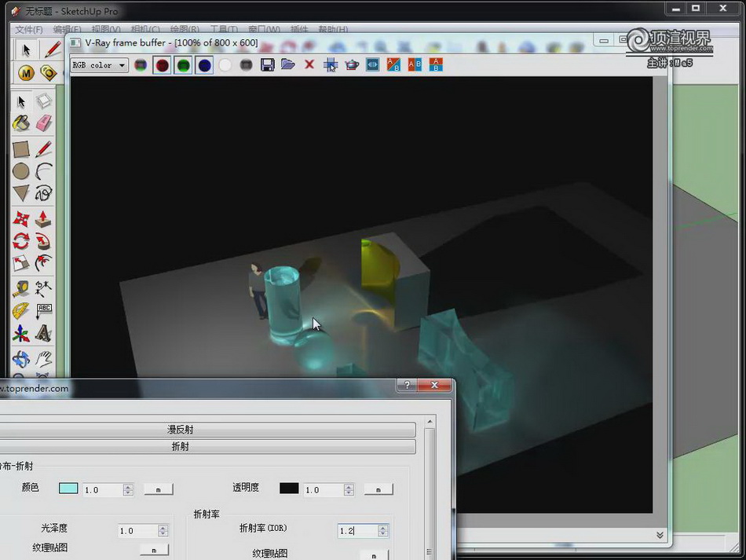Activate the Dimension tool
Image resolution: width=746 pixels, height=560 pixels.
click(43, 289)
